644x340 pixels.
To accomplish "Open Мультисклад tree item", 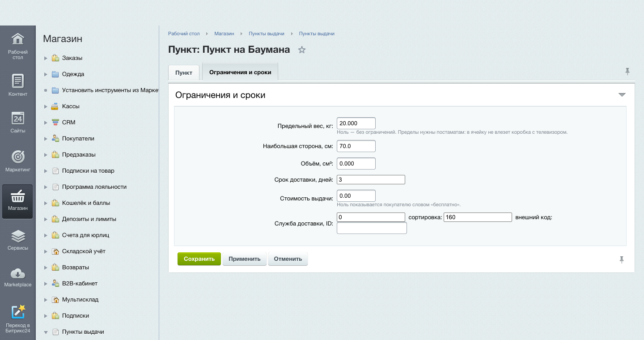I will click(80, 300).
